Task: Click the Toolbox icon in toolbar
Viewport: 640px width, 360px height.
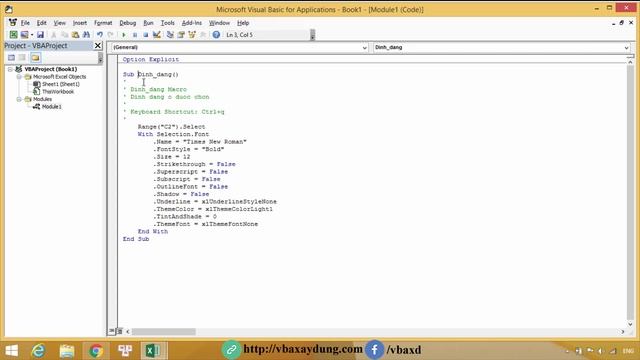Action: pyautogui.click(x=203, y=35)
